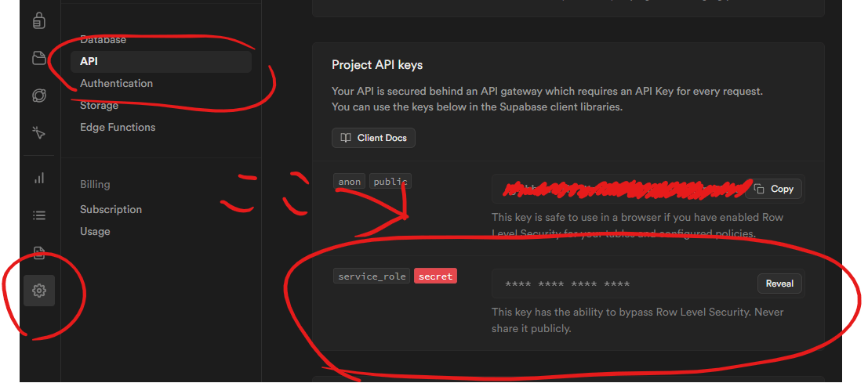This screenshot has width=868, height=383.
Task: Reveal the service_role secret key
Action: click(779, 284)
